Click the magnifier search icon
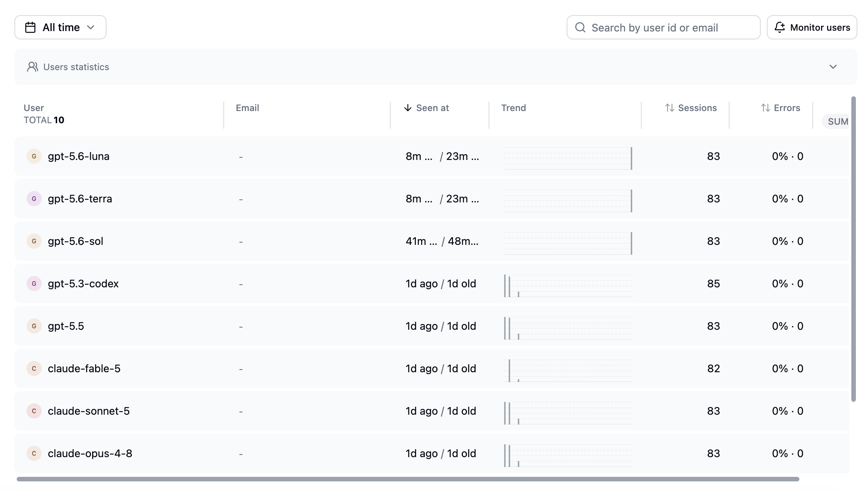This screenshot has height=492, width=868. 580,27
